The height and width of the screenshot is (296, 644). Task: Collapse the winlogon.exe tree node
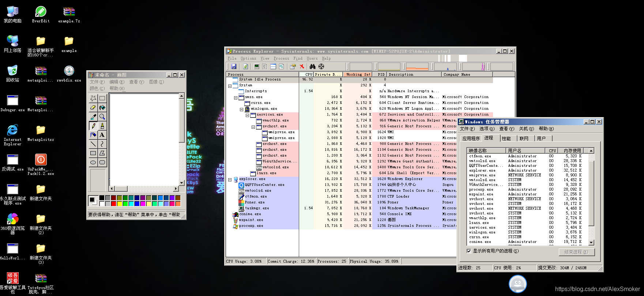click(x=242, y=110)
